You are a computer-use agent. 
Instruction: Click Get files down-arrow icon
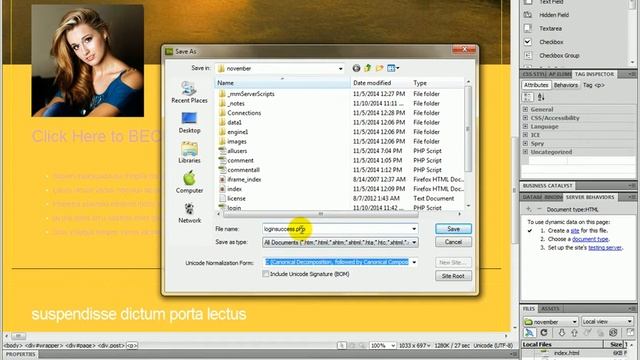point(561,333)
